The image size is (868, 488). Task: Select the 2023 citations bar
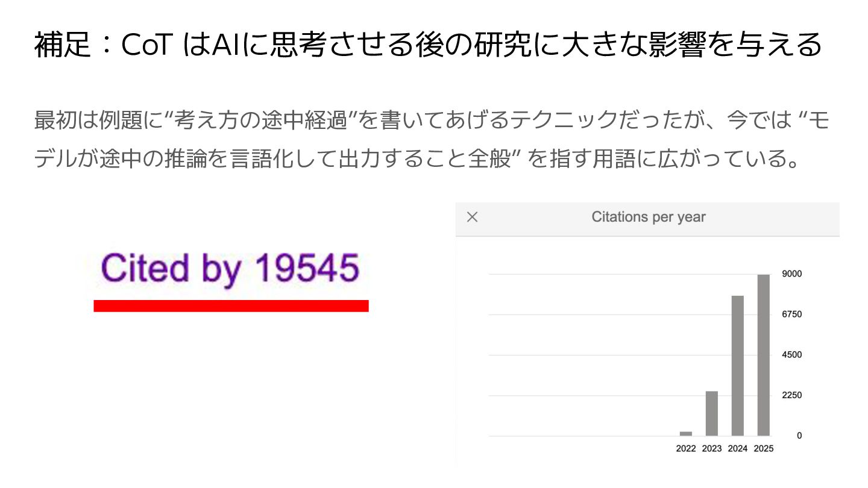[x=712, y=413]
